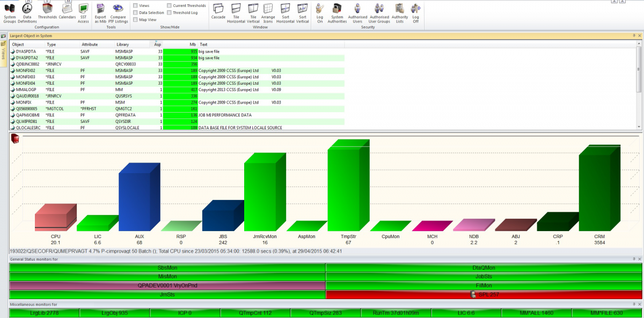Check the Threshold Log option

pyautogui.click(x=170, y=12)
